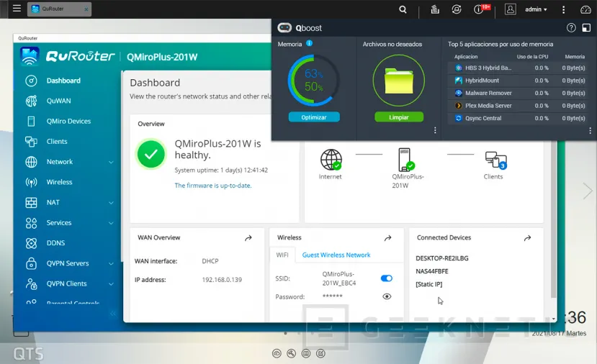The width and height of the screenshot is (597, 364).
Task: Click the HybridMount row in Qboost list
Action: (520, 81)
